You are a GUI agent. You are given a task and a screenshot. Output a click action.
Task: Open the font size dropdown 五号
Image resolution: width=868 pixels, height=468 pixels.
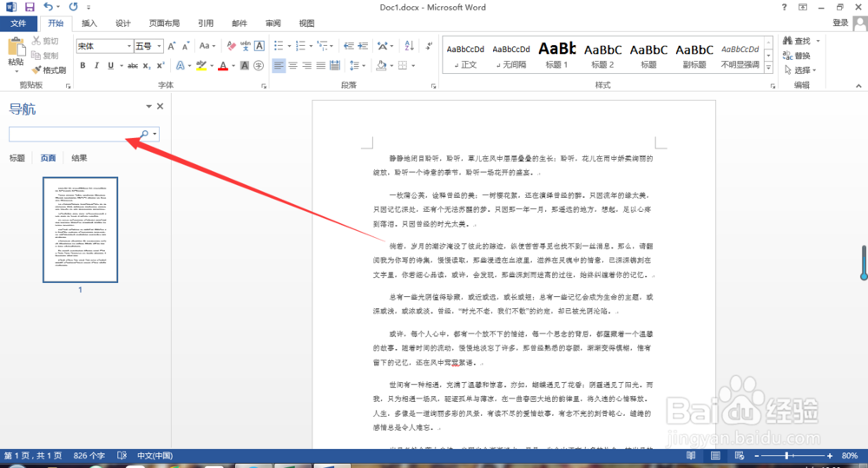[x=160, y=46]
